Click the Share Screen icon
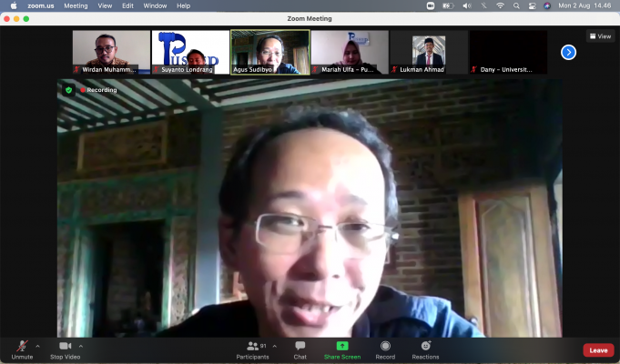This screenshot has width=620, height=364. point(342,347)
